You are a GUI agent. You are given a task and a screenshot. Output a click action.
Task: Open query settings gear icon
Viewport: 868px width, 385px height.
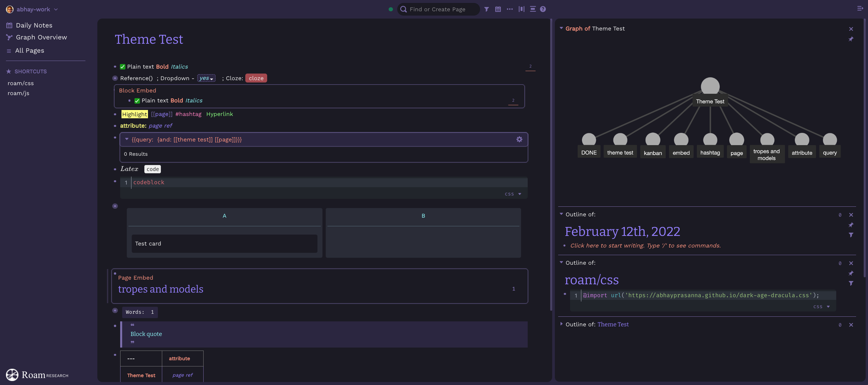(519, 139)
